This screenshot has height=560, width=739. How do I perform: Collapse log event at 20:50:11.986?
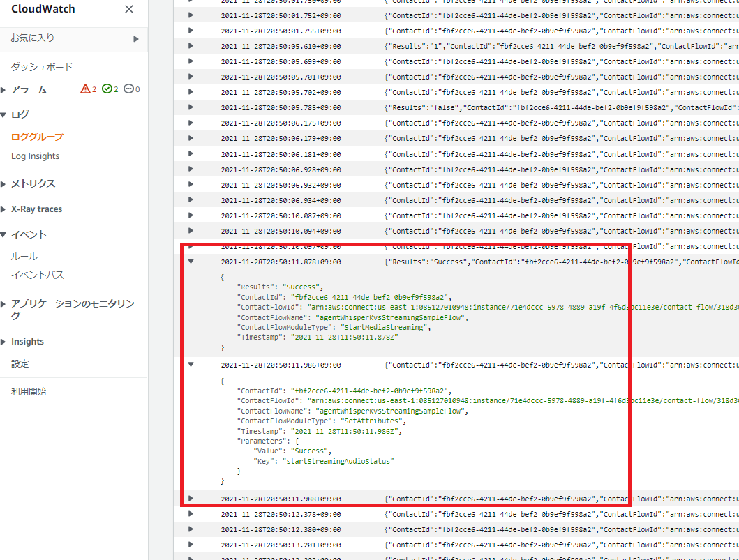click(191, 365)
